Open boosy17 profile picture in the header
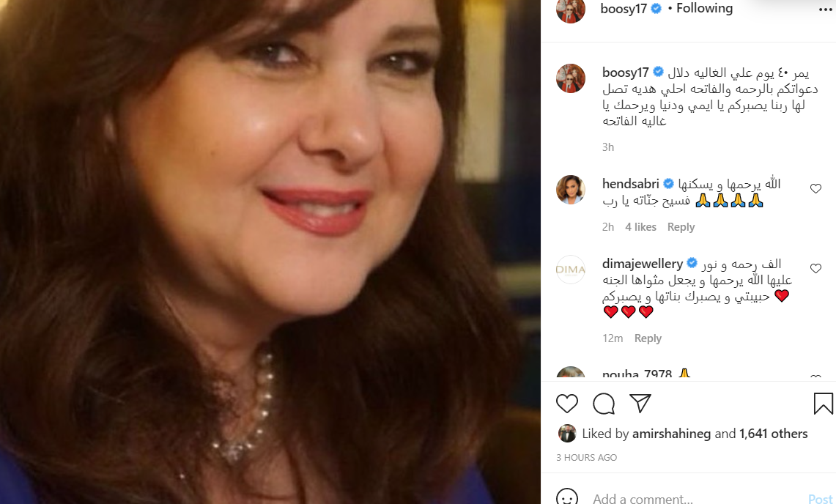836x504 pixels. click(x=571, y=10)
